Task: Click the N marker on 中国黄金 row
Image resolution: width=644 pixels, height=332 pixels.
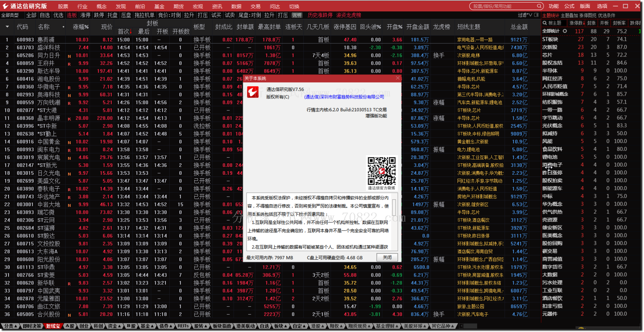Action: point(69,143)
